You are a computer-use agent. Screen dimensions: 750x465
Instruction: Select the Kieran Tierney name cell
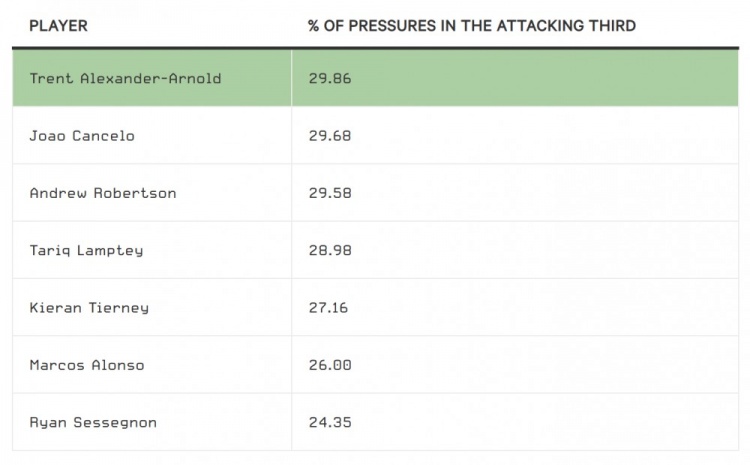(152, 308)
